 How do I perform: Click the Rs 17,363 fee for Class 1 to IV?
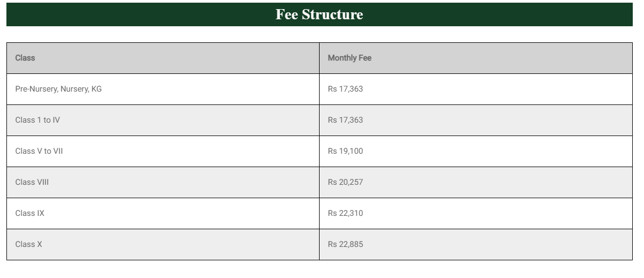pyautogui.click(x=345, y=120)
